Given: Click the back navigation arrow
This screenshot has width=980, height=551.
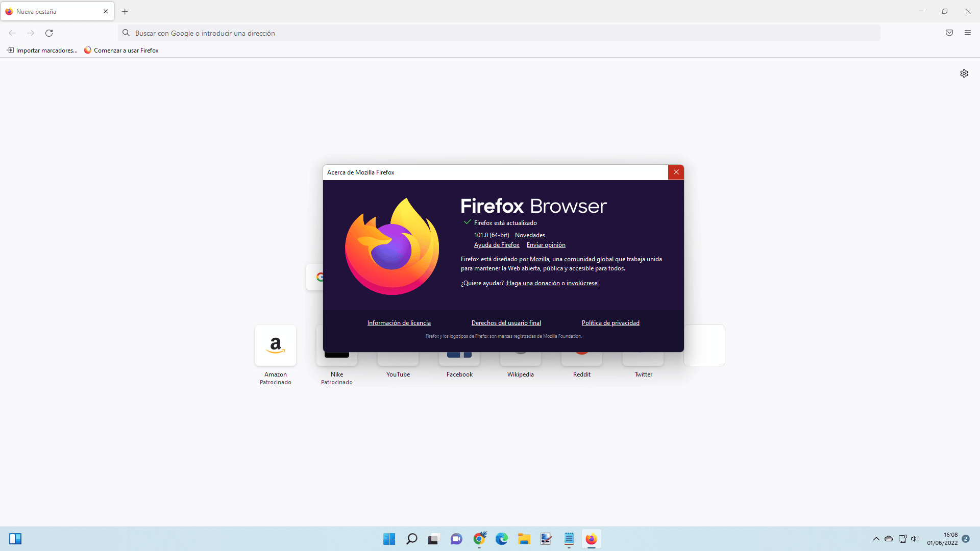Looking at the screenshot, I should [x=12, y=33].
